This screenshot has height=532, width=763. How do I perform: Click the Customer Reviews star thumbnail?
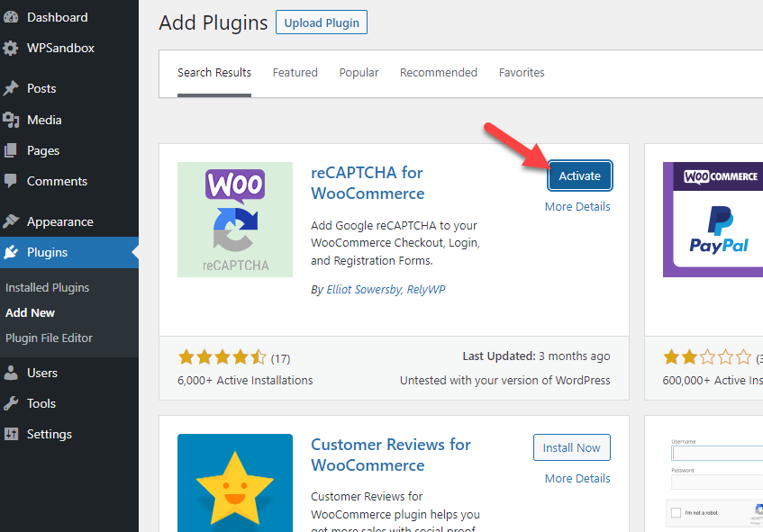tap(235, 482)
